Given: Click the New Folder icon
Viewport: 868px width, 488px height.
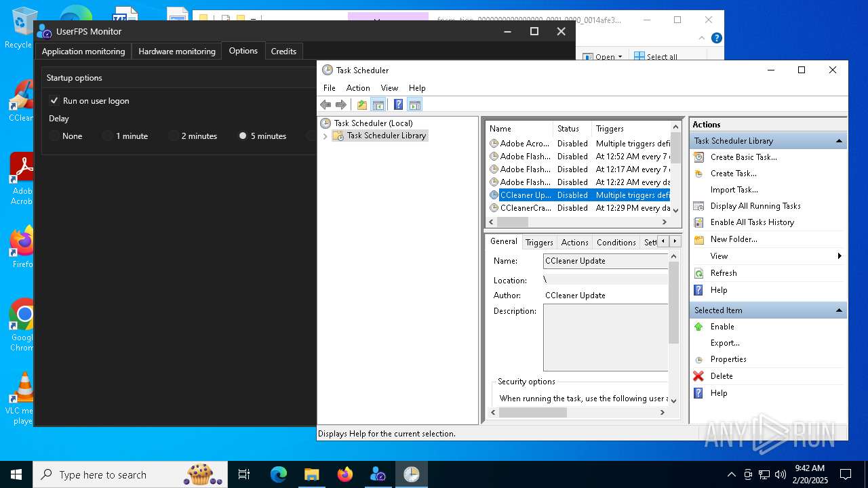Looking at the screenshot, I should tap(698, 239).
